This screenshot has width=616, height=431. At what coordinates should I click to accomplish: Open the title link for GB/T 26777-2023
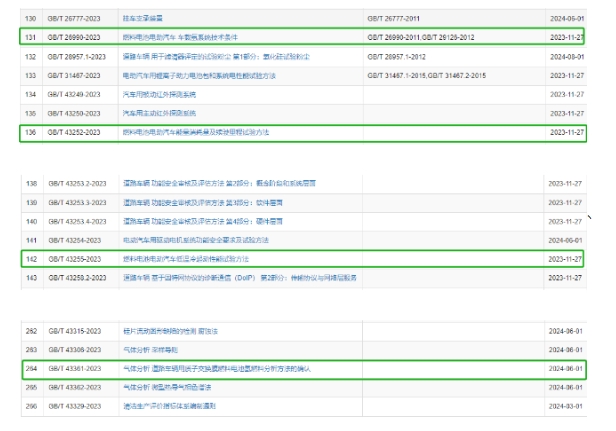coord(145,17)
